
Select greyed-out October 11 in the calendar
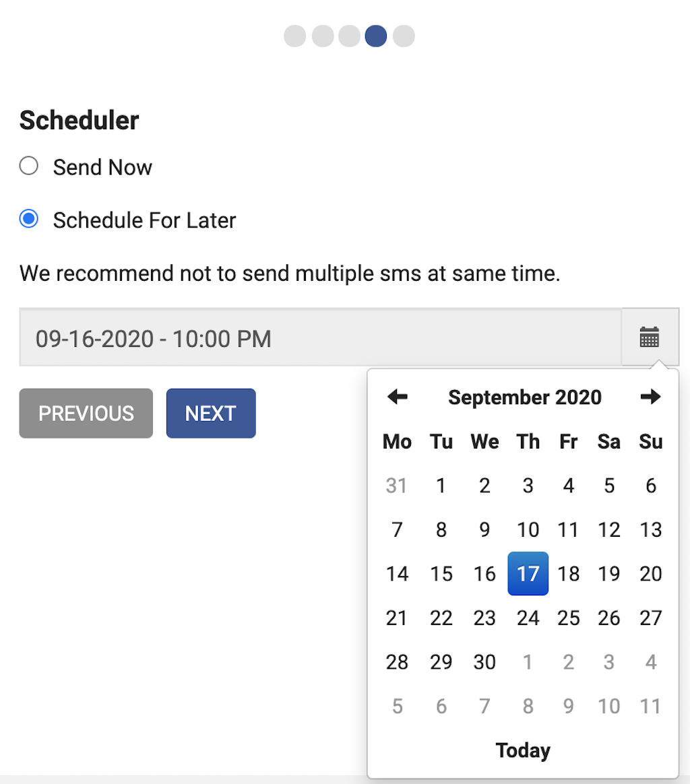tap(650, 706)
